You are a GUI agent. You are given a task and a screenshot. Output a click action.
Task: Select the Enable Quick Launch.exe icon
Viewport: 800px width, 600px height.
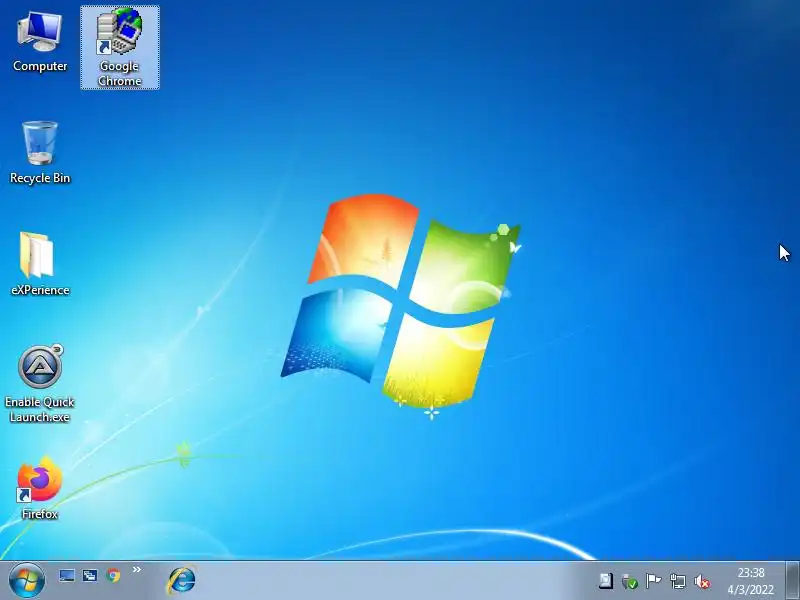(40, 384)
